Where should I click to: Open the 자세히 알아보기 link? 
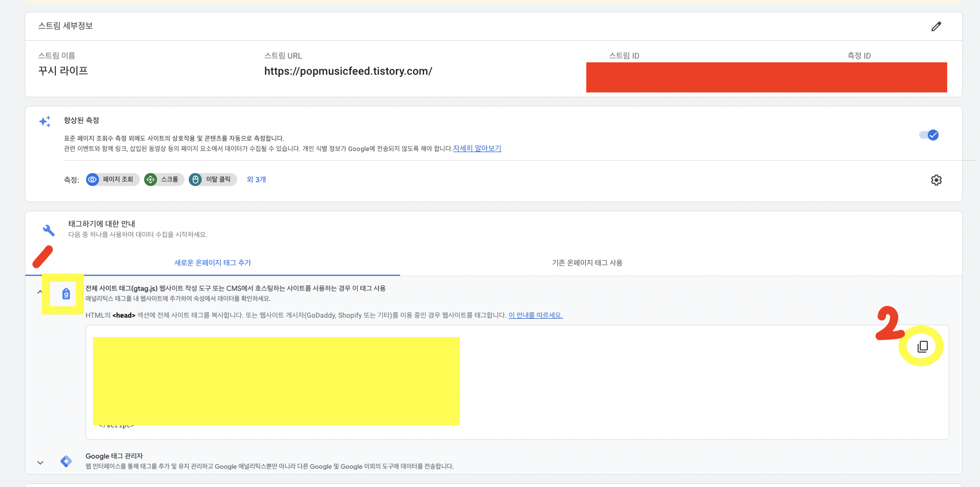477,148
